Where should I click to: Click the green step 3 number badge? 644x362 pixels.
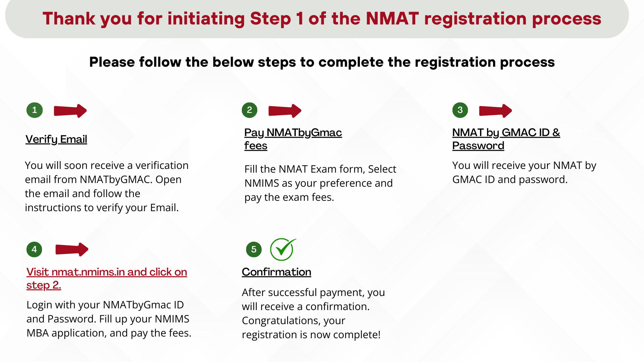pos(460,110)
